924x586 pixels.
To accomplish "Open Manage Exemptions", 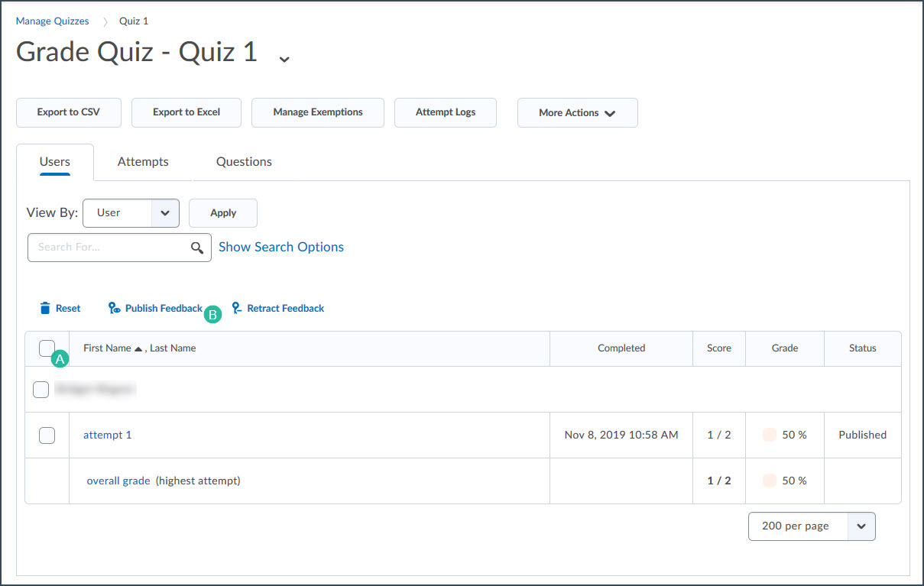I will pyautogui.click(x=317, y=112).
